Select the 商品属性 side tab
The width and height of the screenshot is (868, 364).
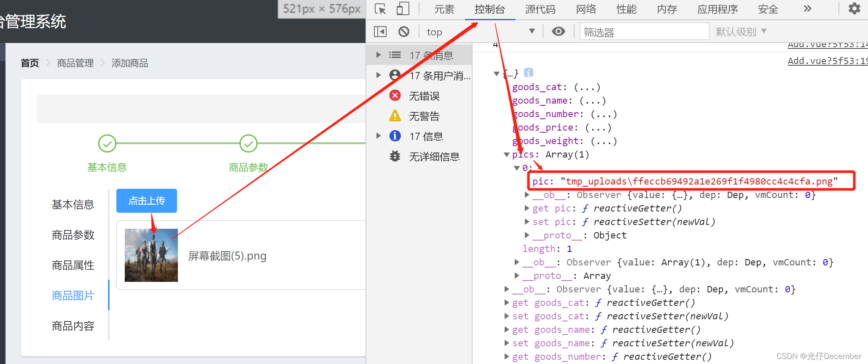73,265
